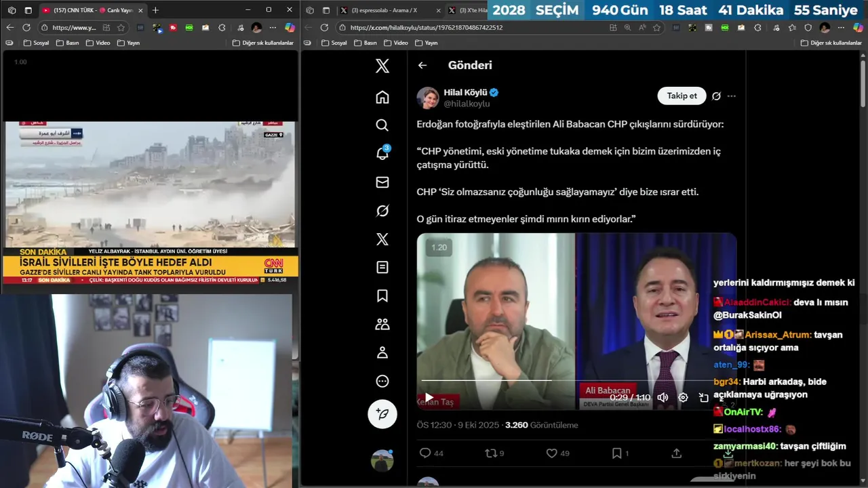Open left browser Extensions puzzle icon
This screenshot has height=488, width=868.
(222, 28)
